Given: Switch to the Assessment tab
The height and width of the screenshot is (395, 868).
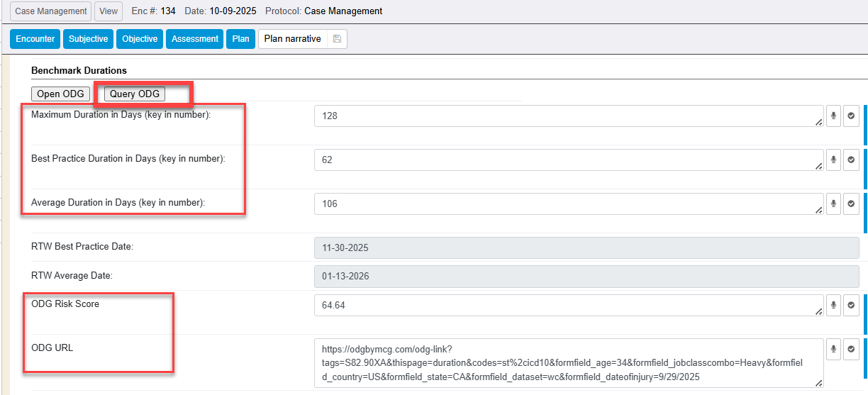Looking at the screenshot, I should [x=195, y=39].
